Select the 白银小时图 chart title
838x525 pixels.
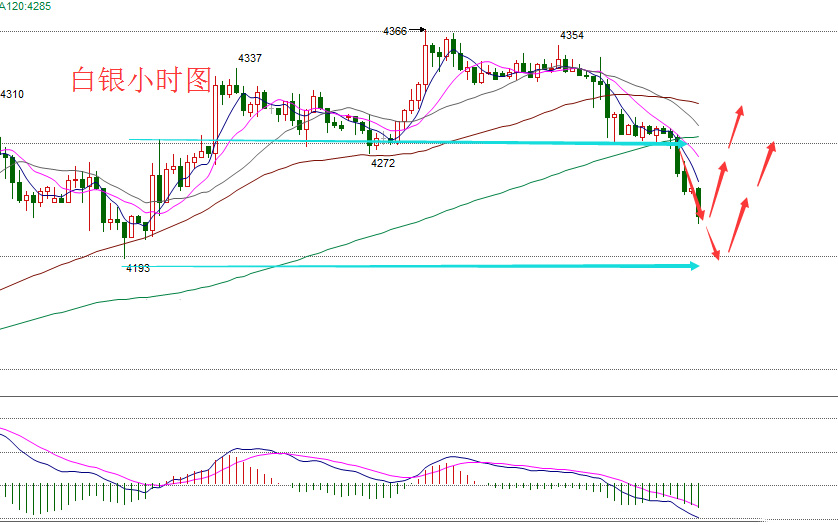tap(142, 80)
